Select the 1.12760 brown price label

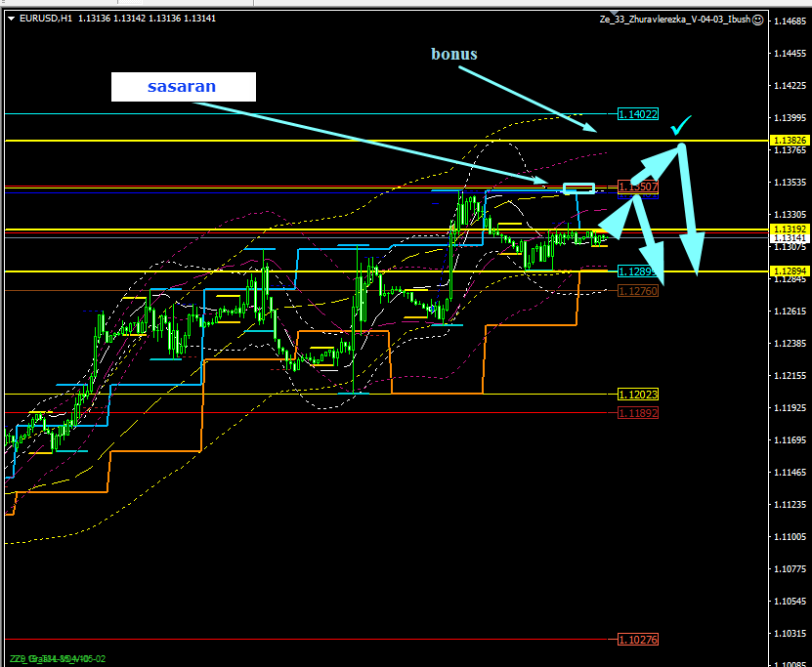637,291
